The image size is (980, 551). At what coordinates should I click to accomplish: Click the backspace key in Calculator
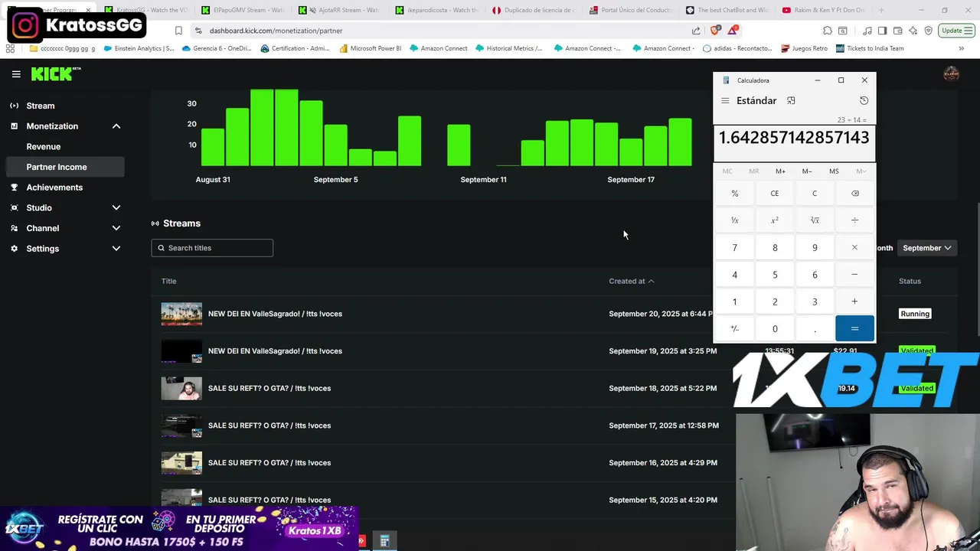tap(854, 194)
